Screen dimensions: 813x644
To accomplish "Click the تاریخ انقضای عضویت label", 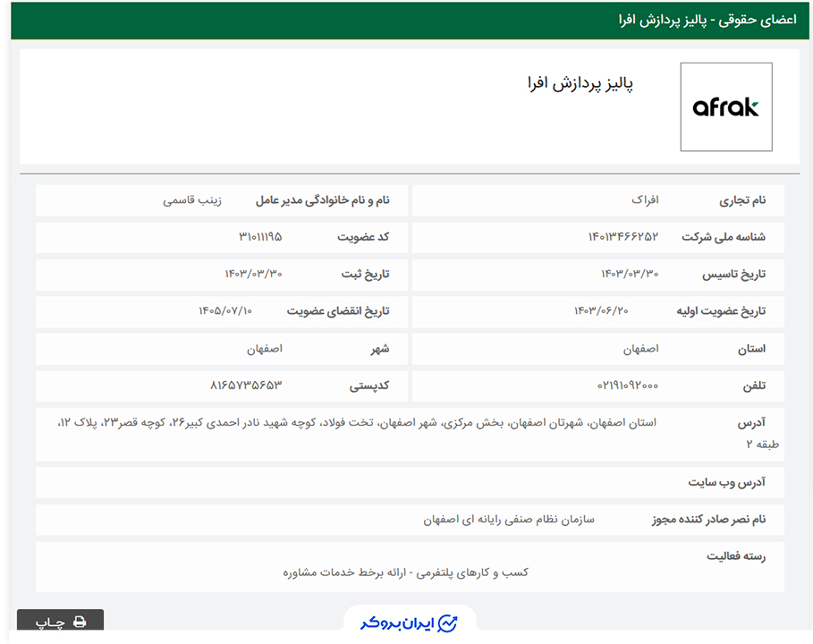I will click(338, 311).
